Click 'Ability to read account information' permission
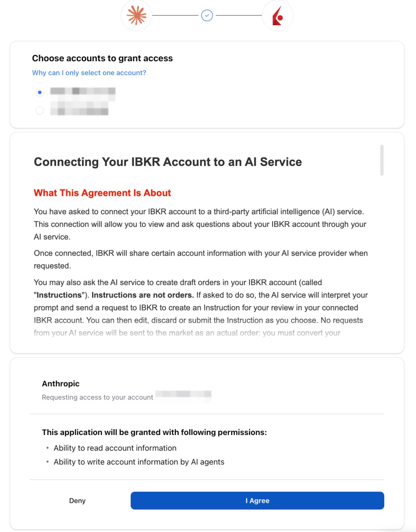The width and height of the screenshot is (416, 532). (115, 448)
